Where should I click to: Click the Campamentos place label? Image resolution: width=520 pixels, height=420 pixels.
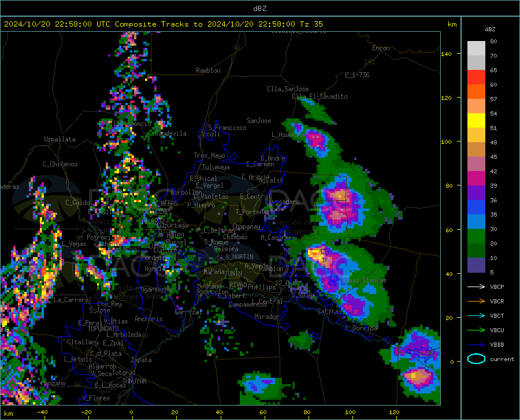coord(248,304)
